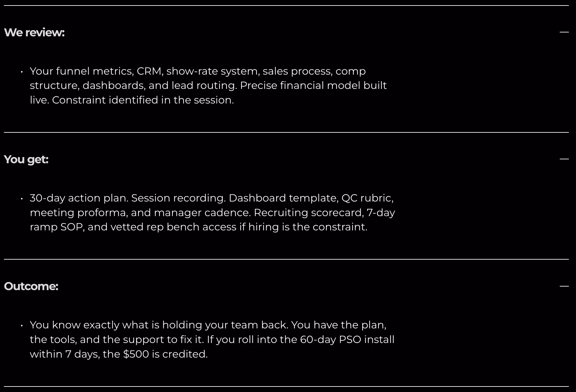Image resolution: width=576 pixels, height=392 pixels.
Task: Toggle the "Outcome:" accordion heading
Action: click(x=31, y=286)
